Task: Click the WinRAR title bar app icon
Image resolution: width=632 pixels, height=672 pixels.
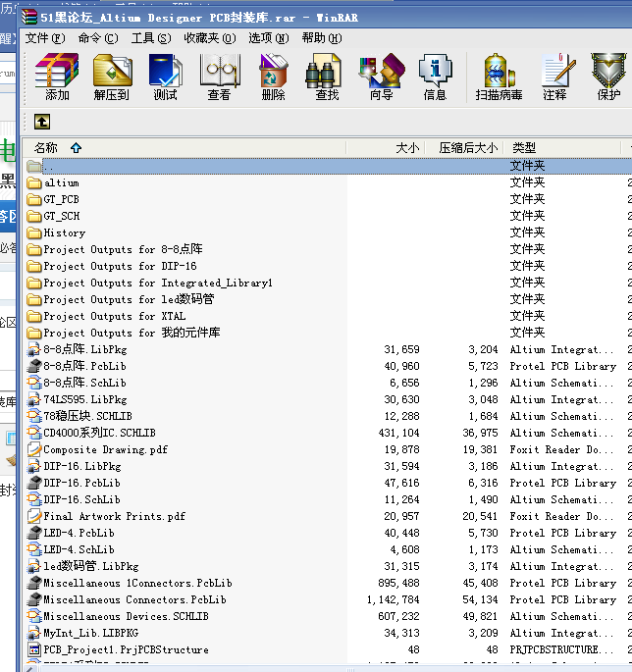Action: [29, 17]
